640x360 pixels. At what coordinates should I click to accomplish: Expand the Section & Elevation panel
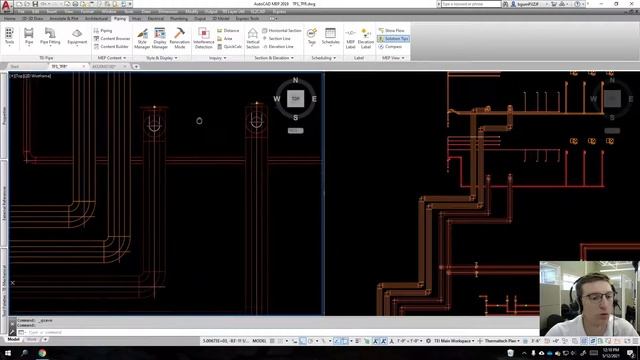tap(274, 58)
